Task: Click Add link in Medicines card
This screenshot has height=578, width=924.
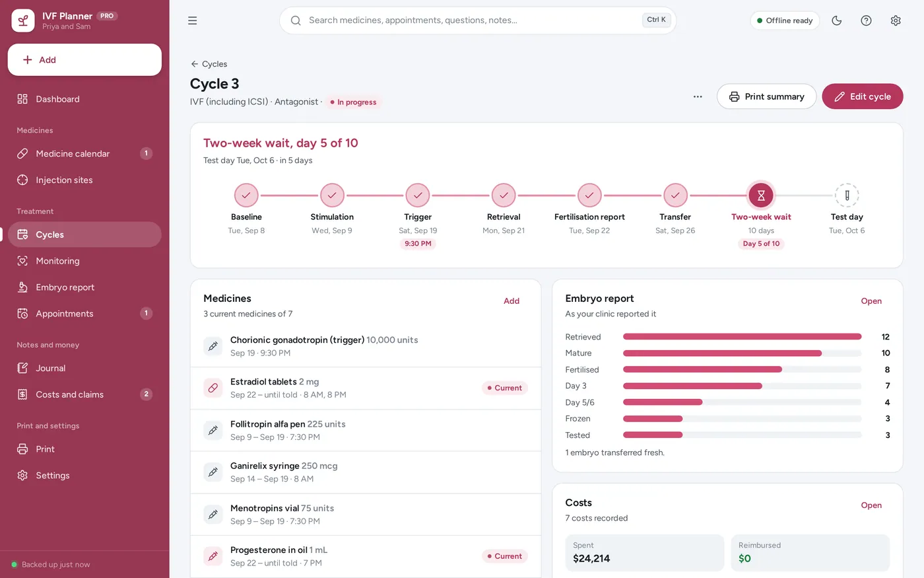Action: click(x=511, y=301)
